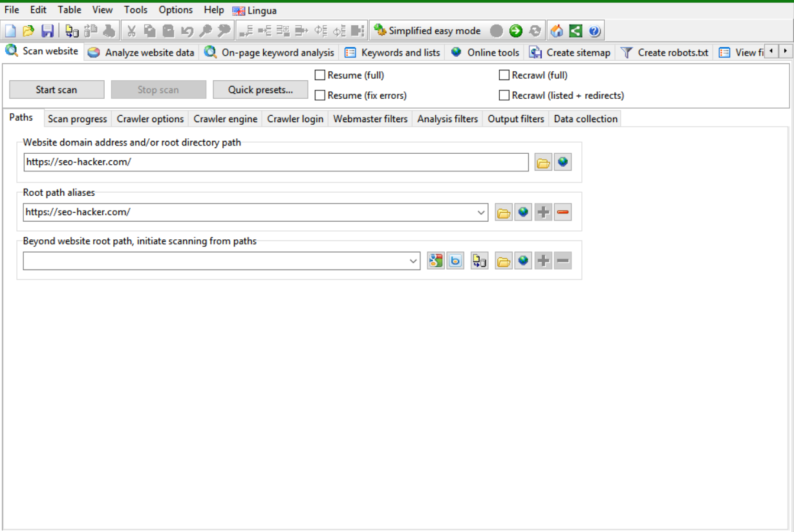
Task: Enable the Resume (full) checkbox
Action: point(319,75)
